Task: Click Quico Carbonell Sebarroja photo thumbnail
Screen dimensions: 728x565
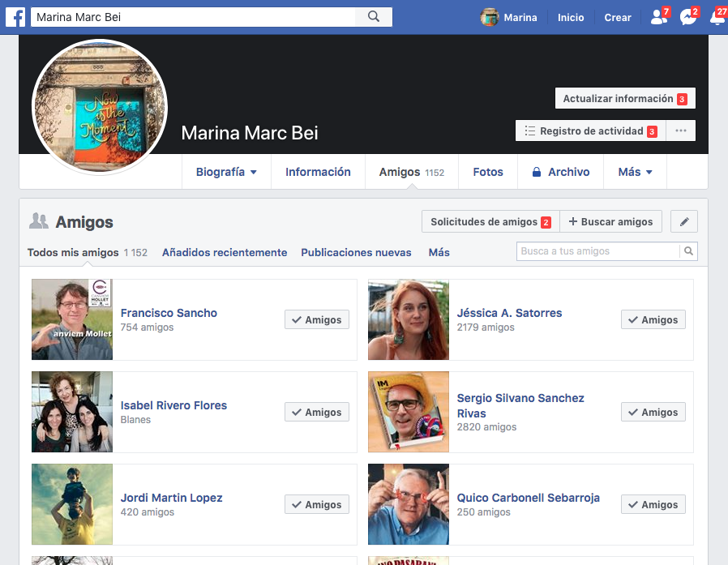Action: coord(409,504)
